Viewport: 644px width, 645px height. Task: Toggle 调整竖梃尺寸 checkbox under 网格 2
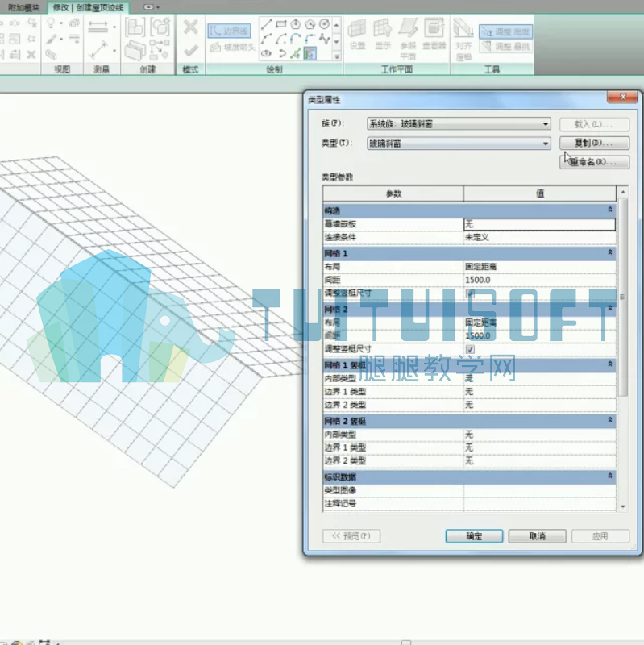(470, 349)
